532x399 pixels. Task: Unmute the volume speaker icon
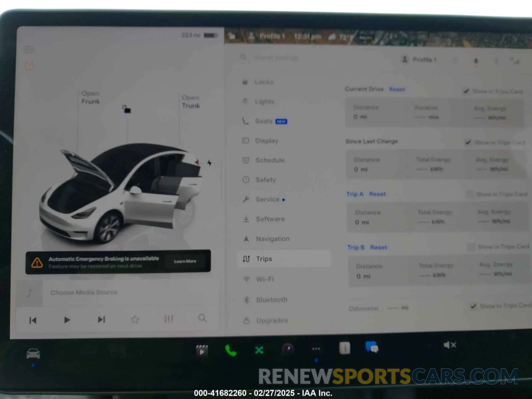click(x=450, y=345)
